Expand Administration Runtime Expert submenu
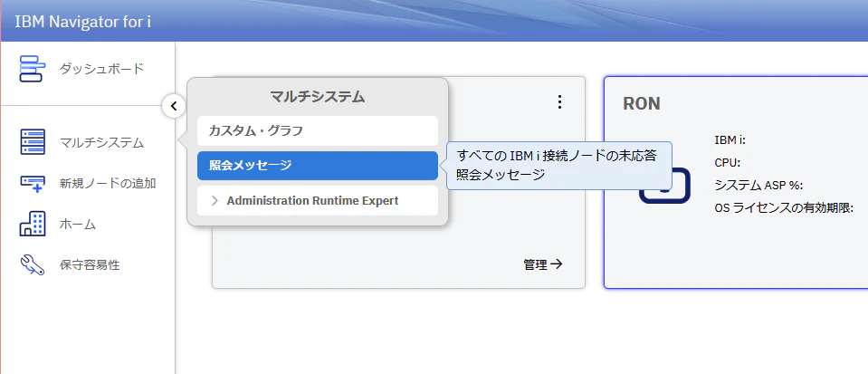This screenshot has width=868, height=374. coord(215,200)
